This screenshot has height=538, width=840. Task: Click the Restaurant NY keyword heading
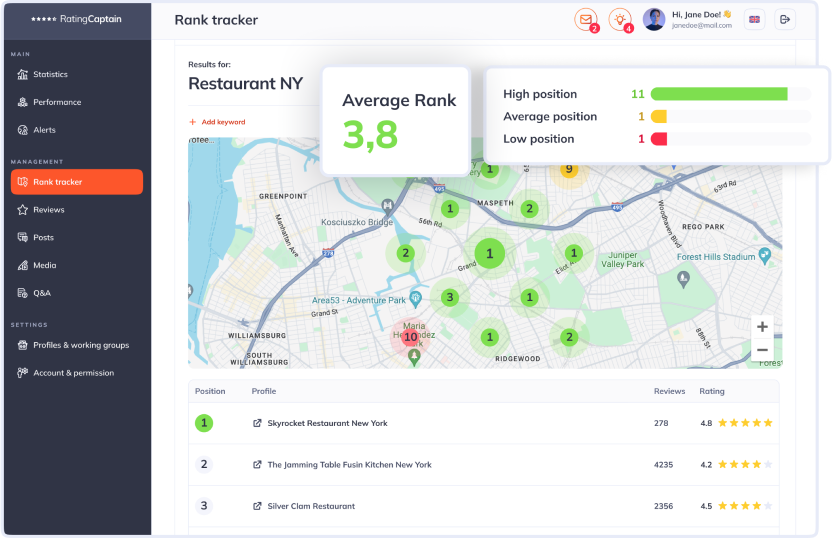(245, 84)
